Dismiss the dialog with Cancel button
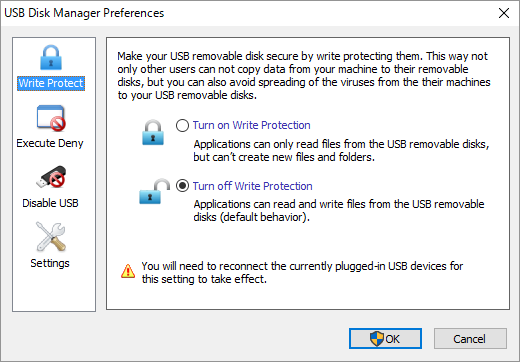 (x=470, y=339)
